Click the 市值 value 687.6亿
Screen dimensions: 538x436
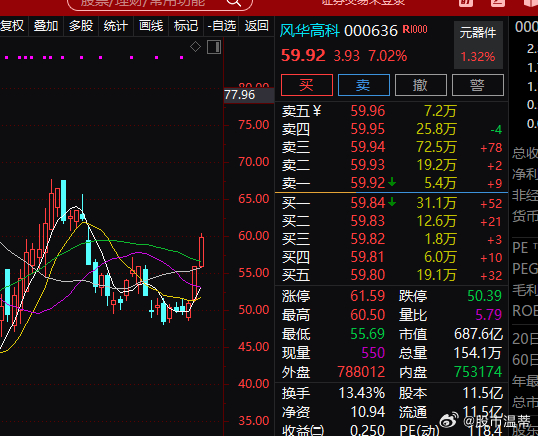(478, 334)
